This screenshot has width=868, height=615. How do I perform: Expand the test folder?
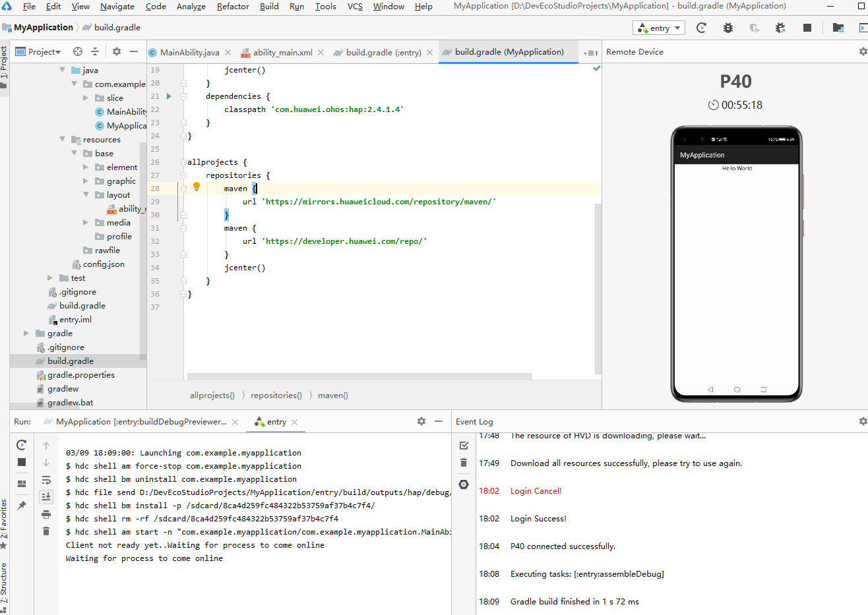point(50,278)
